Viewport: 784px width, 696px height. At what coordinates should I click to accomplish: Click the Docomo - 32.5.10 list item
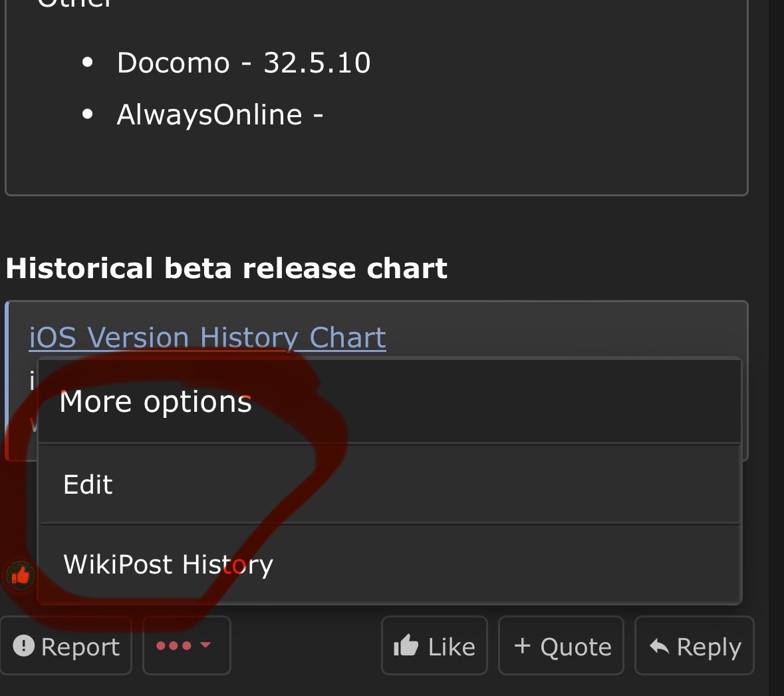(x=243, y=63)
